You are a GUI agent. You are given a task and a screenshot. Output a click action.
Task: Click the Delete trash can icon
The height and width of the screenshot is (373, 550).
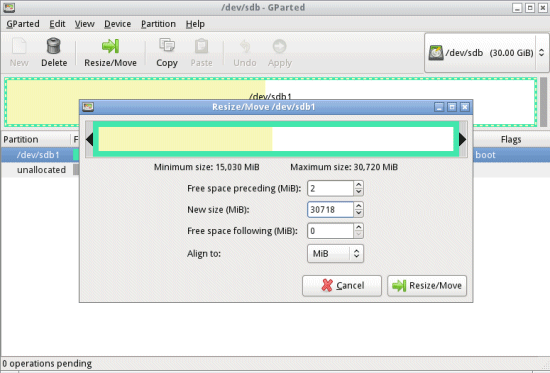(x=54, y=46)
